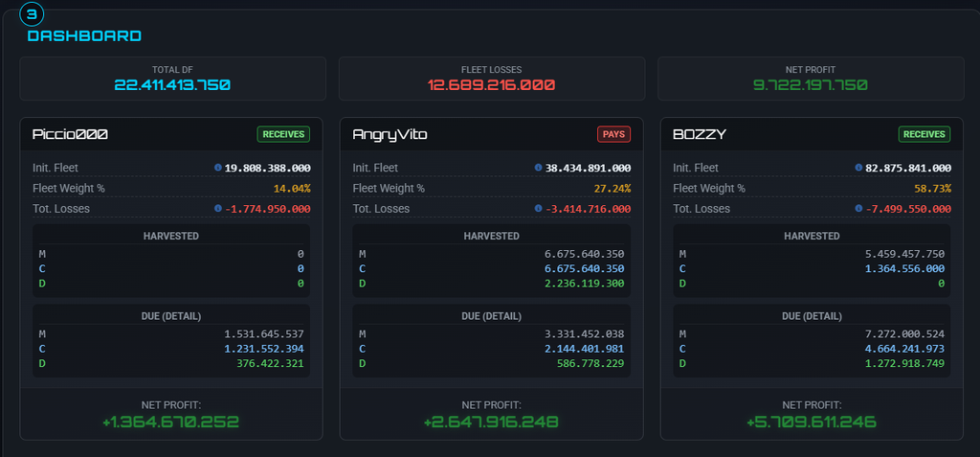Select the DASHBOARD heading
The image size is (980, 457).
pyautogui.click(x=84, y=35)
